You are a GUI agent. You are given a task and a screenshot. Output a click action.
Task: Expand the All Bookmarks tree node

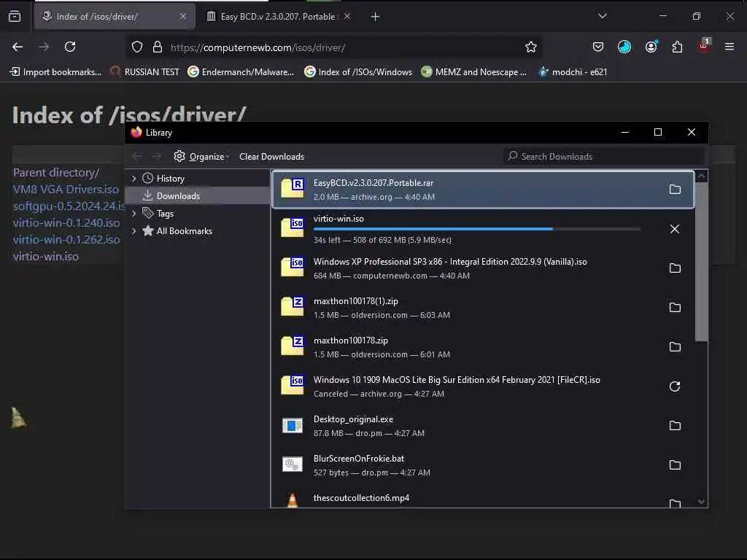pos(134,231)
